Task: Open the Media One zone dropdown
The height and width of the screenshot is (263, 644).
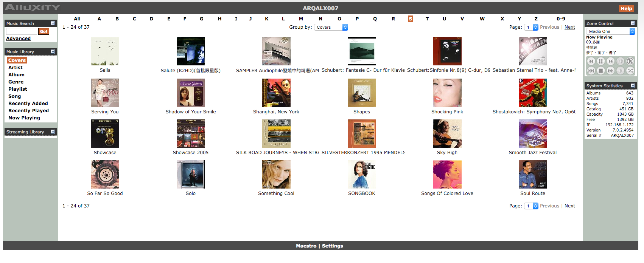Action: (610, 31)
